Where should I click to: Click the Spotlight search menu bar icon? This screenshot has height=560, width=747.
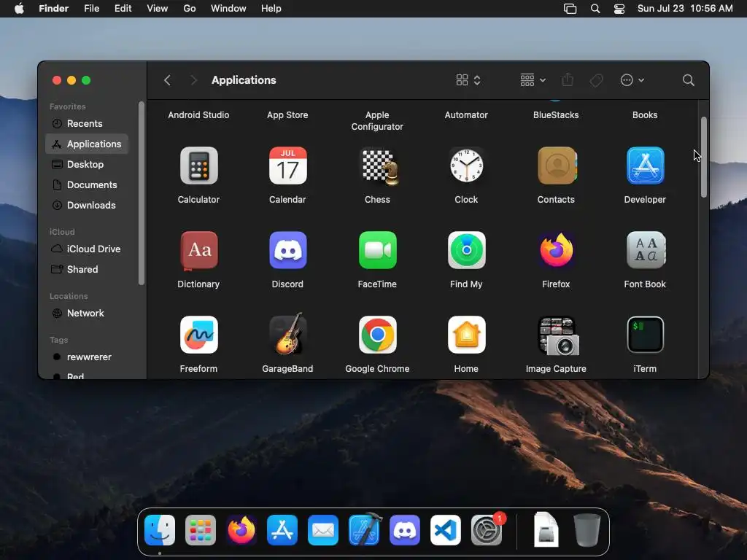595,9
